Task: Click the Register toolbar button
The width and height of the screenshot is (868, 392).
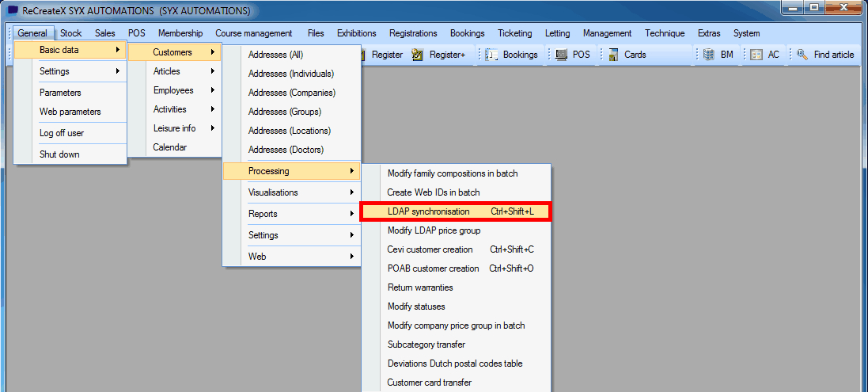Action: [386, 55]
